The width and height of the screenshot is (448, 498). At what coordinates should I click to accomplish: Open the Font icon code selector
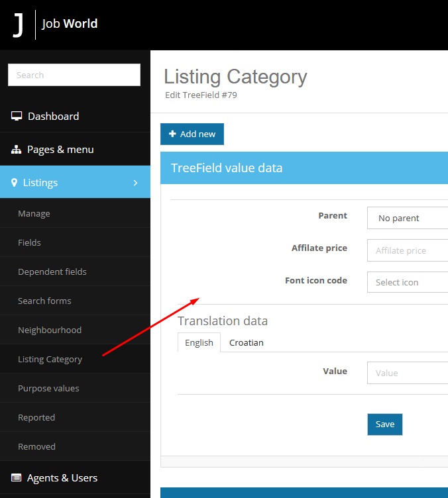(x=407, y=282)
